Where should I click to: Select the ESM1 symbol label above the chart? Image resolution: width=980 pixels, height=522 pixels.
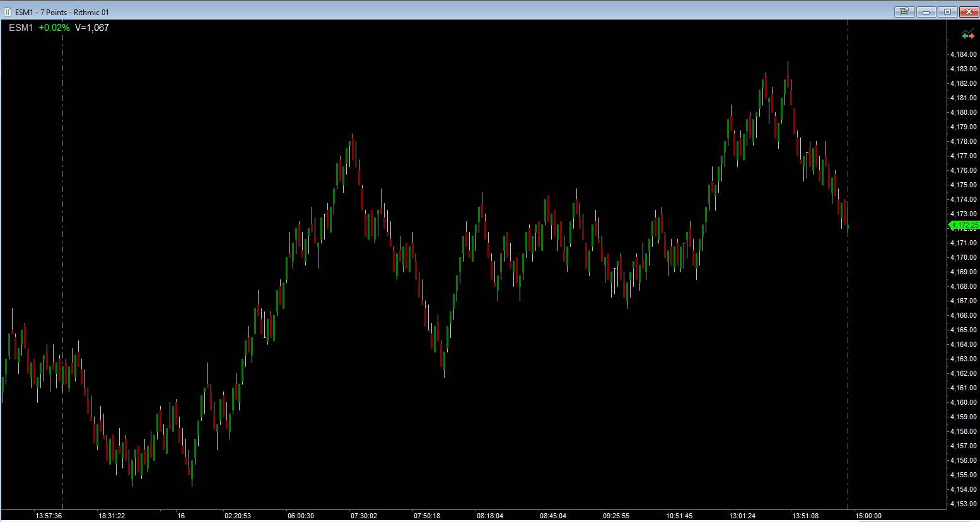21,28
